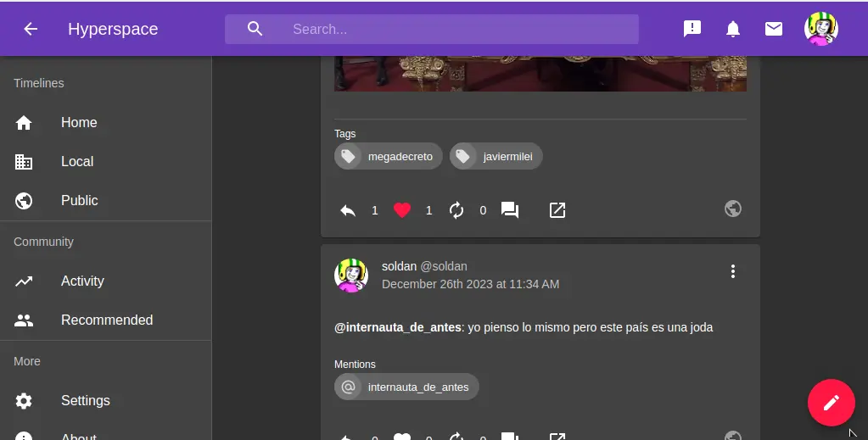The height and width of the screenshot is (440, 868).
Task: Go to Home timeline
Action: pyautogui.click(x=79, y=123)
